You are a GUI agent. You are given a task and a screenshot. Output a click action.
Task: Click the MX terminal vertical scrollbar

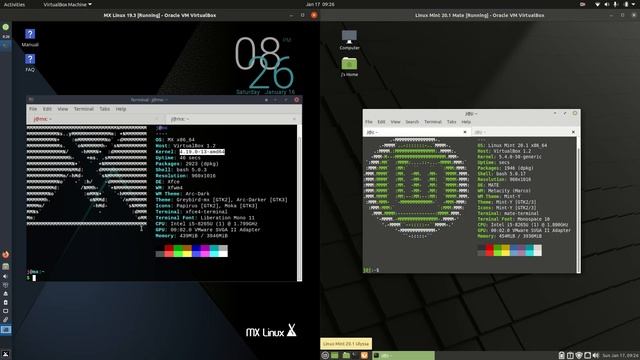pyautogui.click(x=299, y=203)
